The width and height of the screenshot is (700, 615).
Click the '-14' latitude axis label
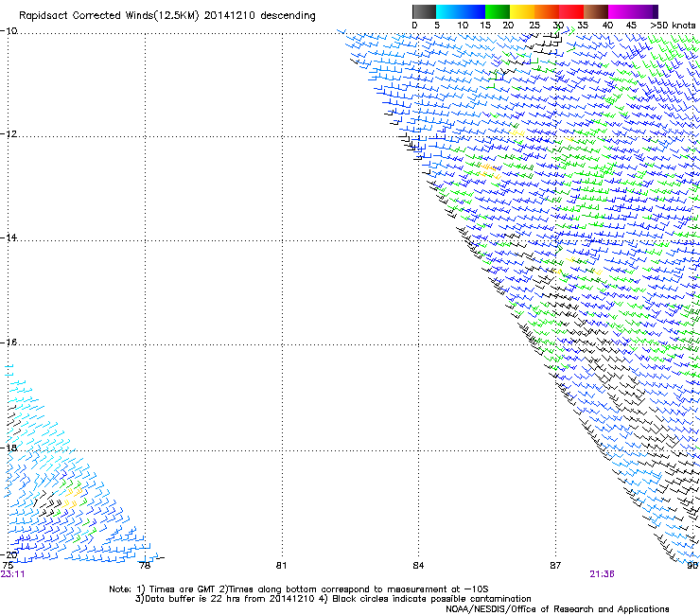click(9, 237)
